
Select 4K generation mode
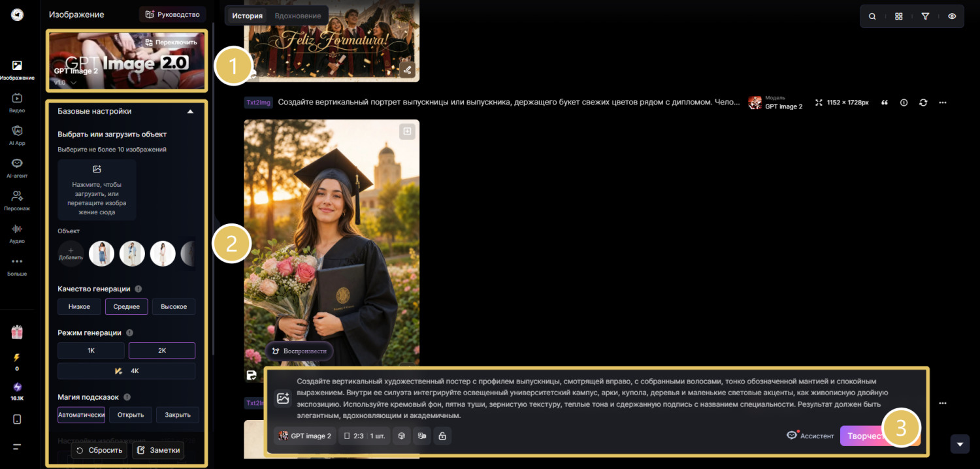point(127,371)
